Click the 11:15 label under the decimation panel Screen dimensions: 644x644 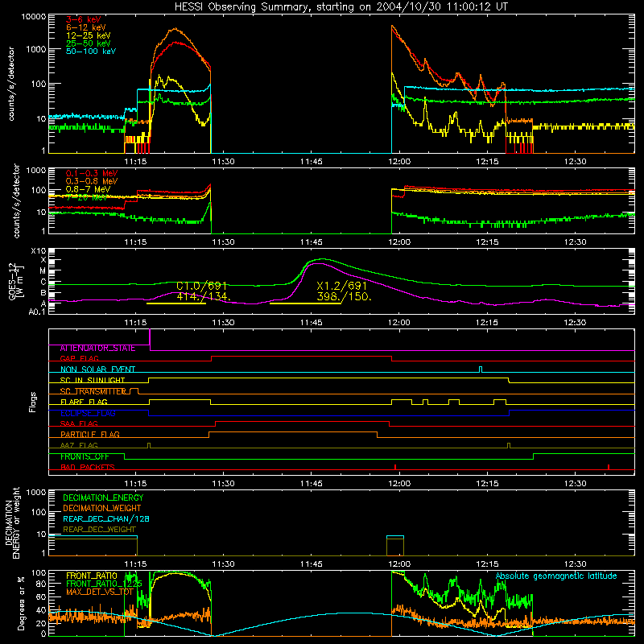pyautogui.click(x=135, y=564)
